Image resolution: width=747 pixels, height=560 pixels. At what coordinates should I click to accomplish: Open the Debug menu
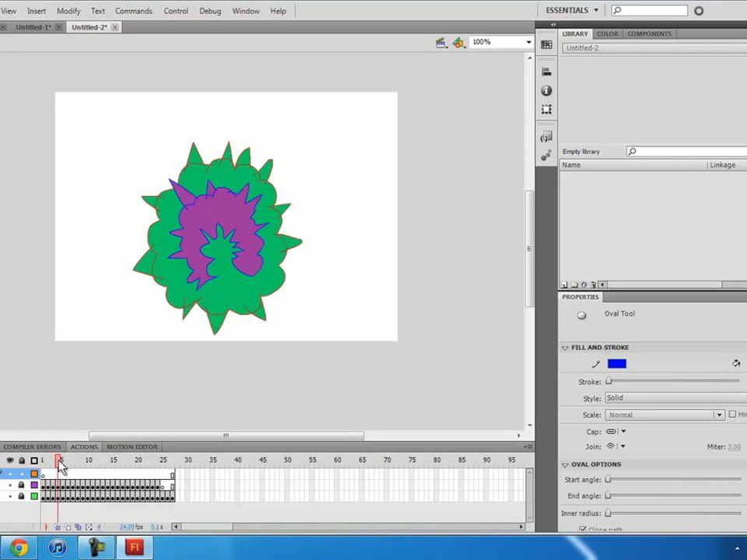click(x=210, y=11)
